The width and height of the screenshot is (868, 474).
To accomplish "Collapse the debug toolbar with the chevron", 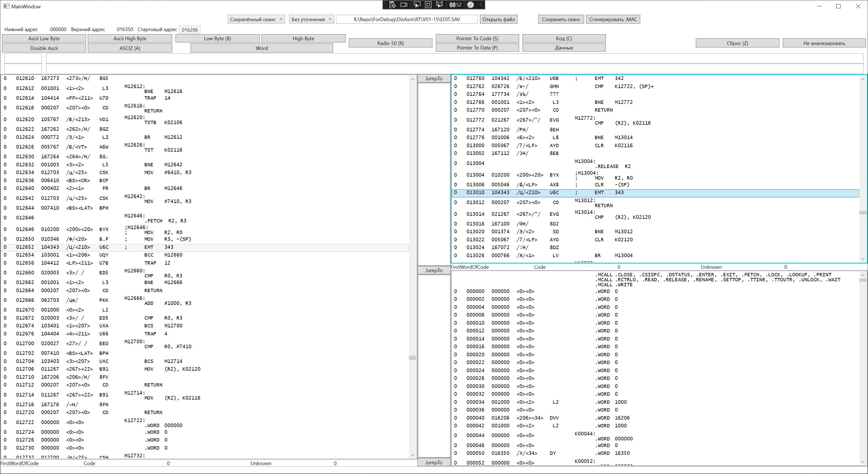I will point(481,5).
